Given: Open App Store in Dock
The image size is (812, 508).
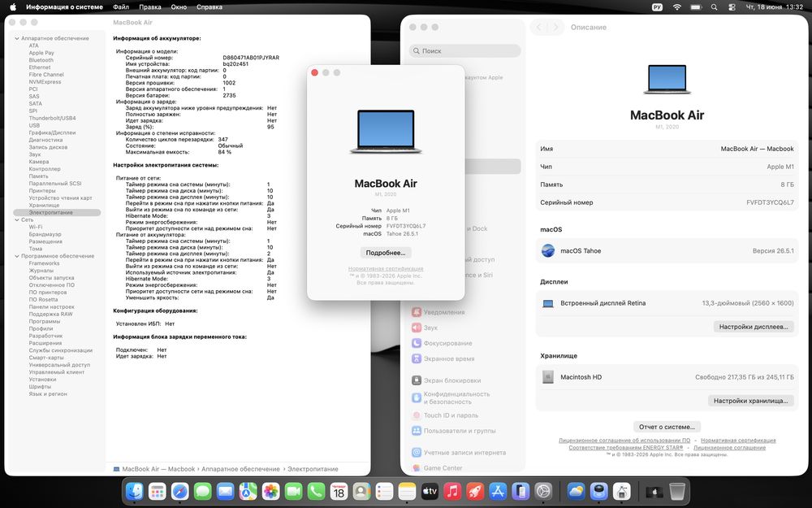Looking at the screenshot, I should point(498,491).
